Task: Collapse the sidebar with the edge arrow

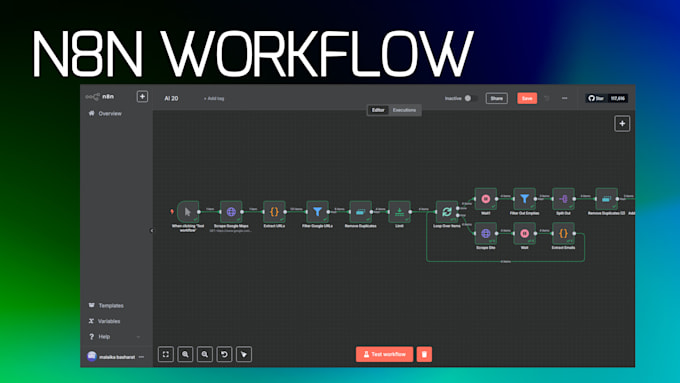Action: [151, 230]
